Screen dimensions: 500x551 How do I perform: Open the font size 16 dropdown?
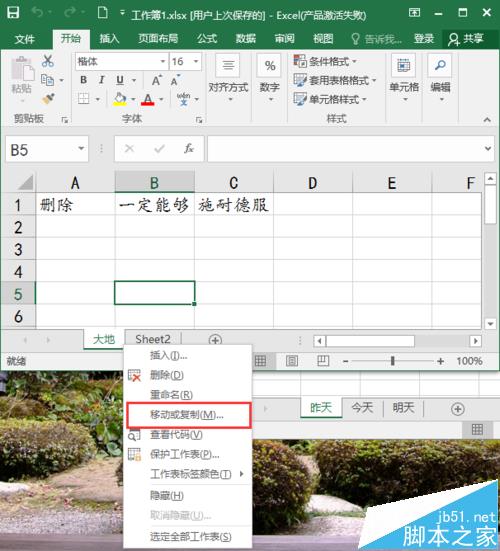pos(196,61)
